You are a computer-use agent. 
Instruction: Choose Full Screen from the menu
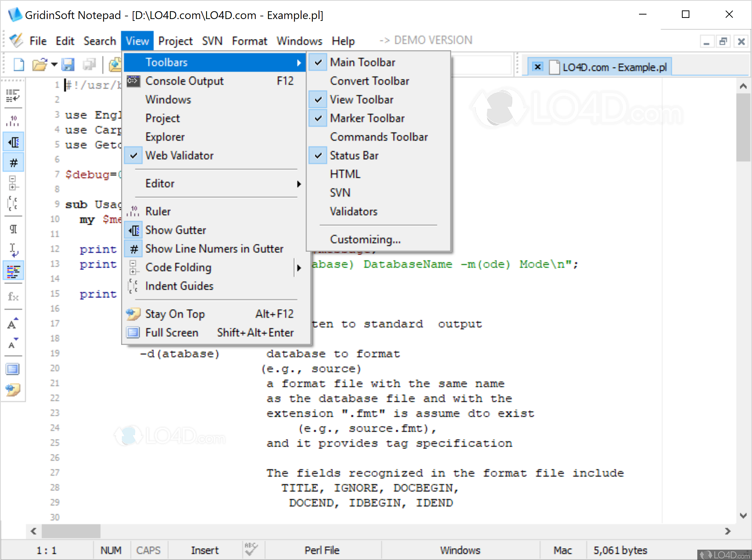[x=172, y=332]
